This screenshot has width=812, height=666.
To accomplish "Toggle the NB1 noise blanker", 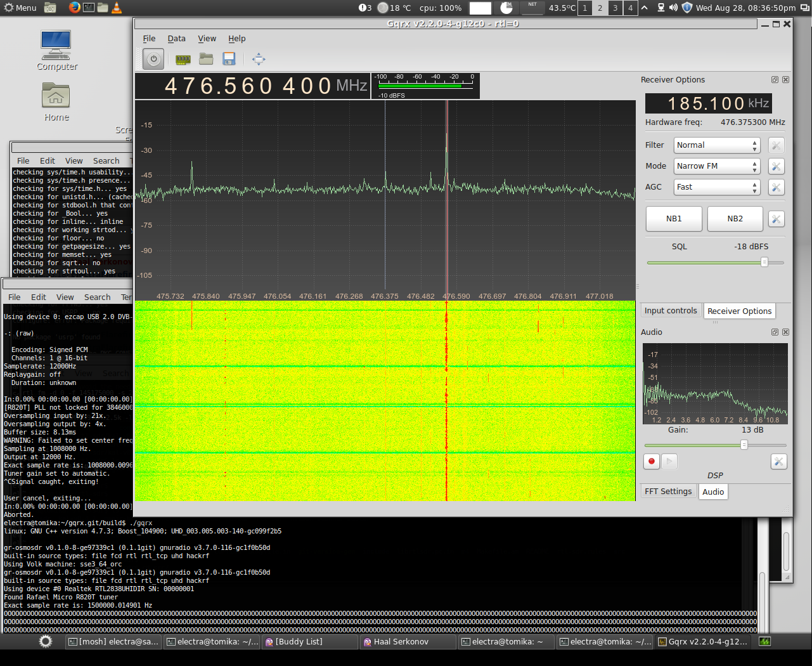I will tap(673, 219).
